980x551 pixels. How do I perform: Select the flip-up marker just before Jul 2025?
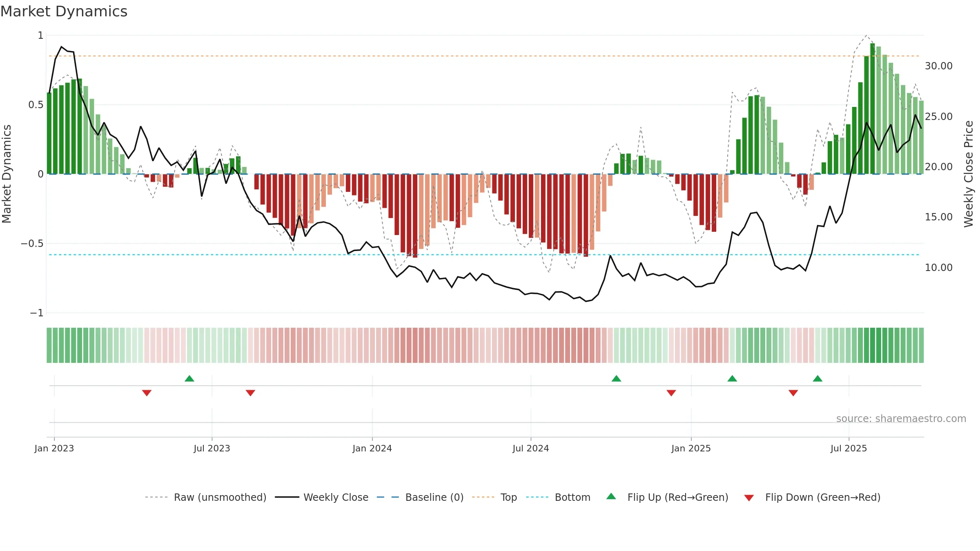[817, 378]
